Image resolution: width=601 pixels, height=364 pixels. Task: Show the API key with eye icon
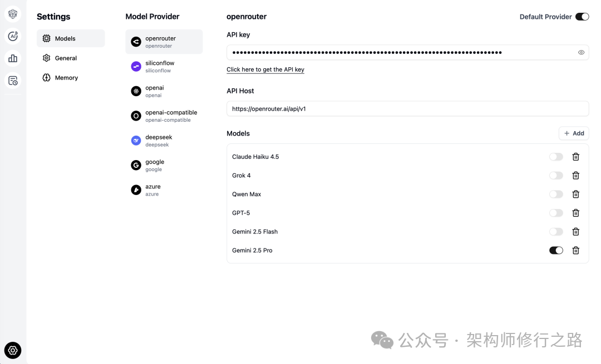coord(581,53)
